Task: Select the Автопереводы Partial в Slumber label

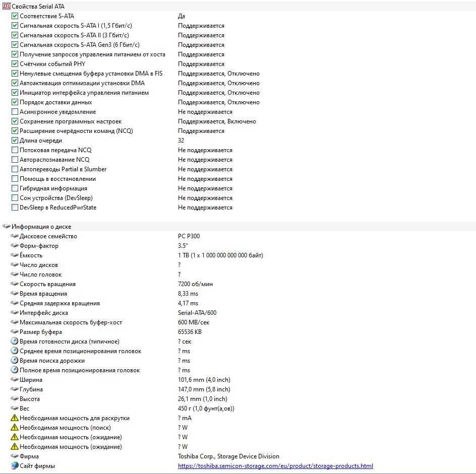Action: [63, 169]
